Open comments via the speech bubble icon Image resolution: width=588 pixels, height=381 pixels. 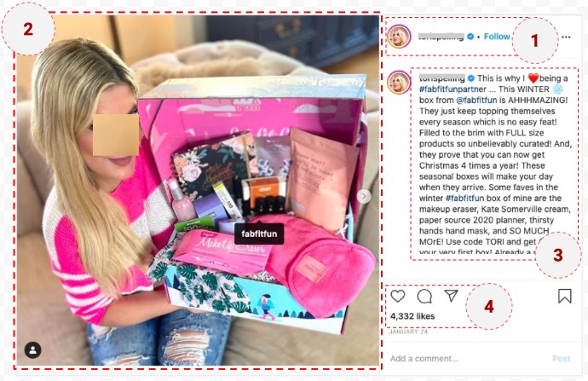coord(424,297)
